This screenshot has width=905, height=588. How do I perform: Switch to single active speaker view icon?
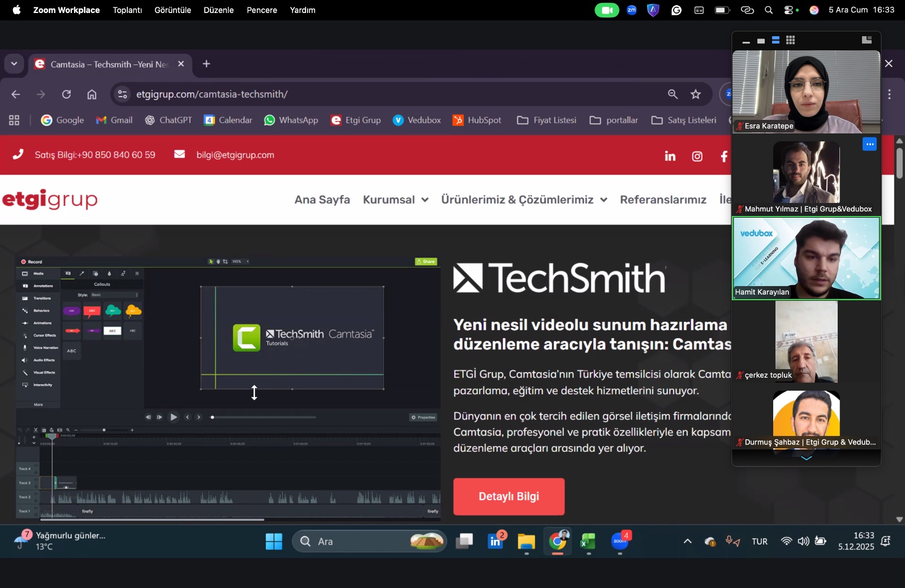pos(761,41)
